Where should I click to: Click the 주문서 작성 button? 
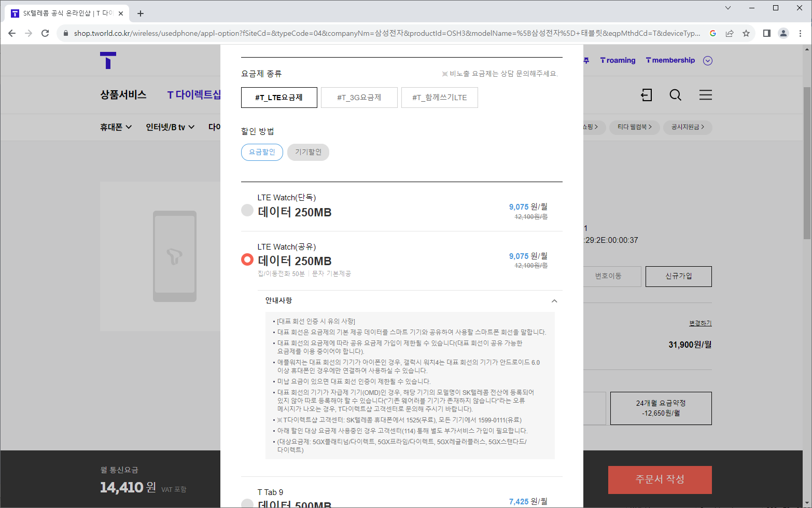[x=660, y=480]
